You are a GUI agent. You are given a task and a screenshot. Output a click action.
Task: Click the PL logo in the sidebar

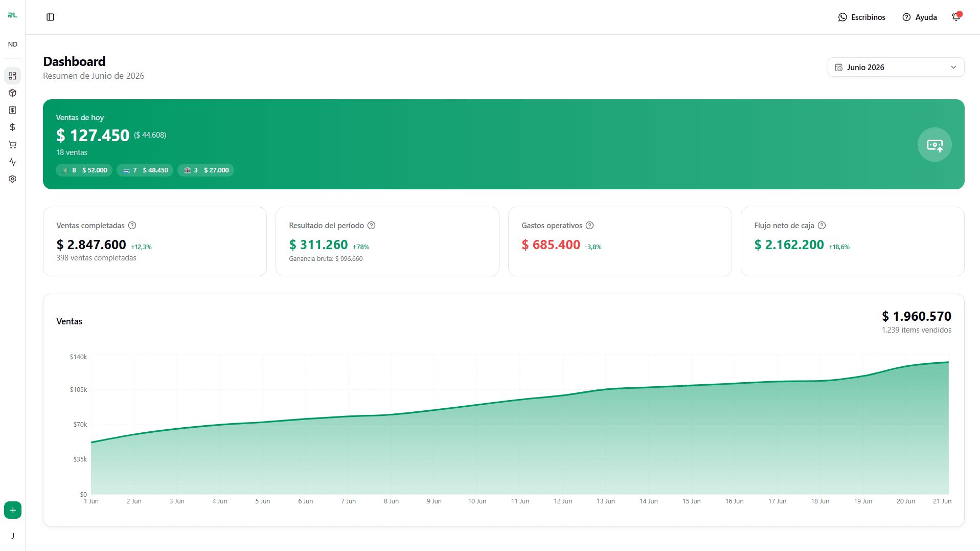tap(13, 15)
